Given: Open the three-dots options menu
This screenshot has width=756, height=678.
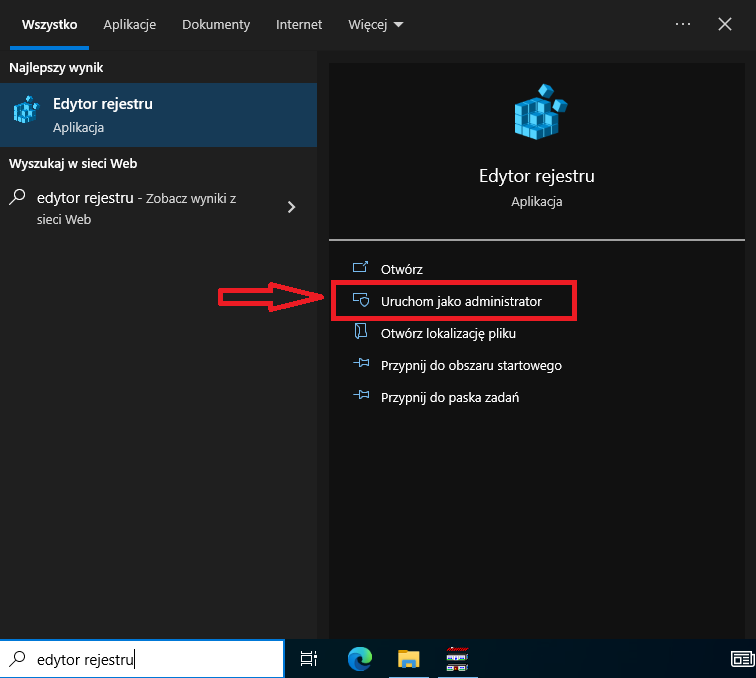Looking at the screenshot, I should [x=683, y=24].
